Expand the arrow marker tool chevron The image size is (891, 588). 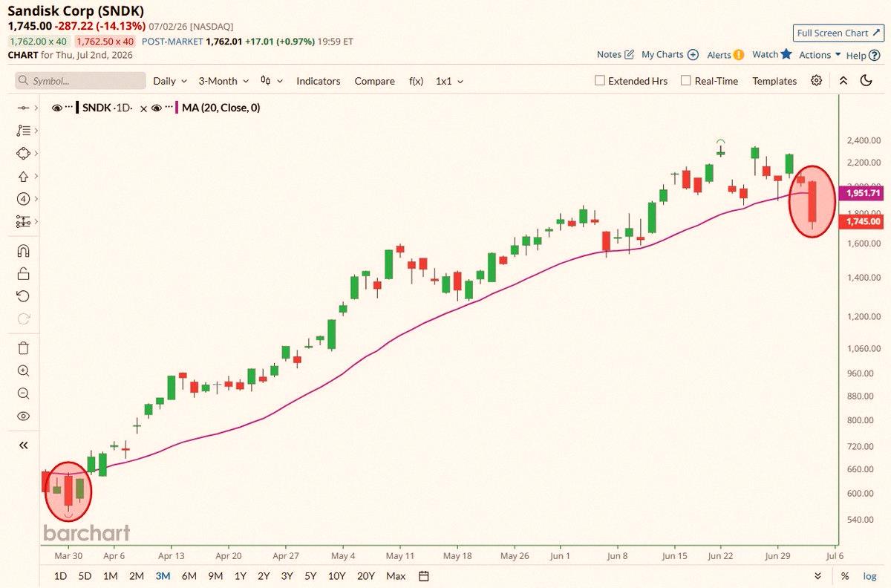click(x=36, y=176)
